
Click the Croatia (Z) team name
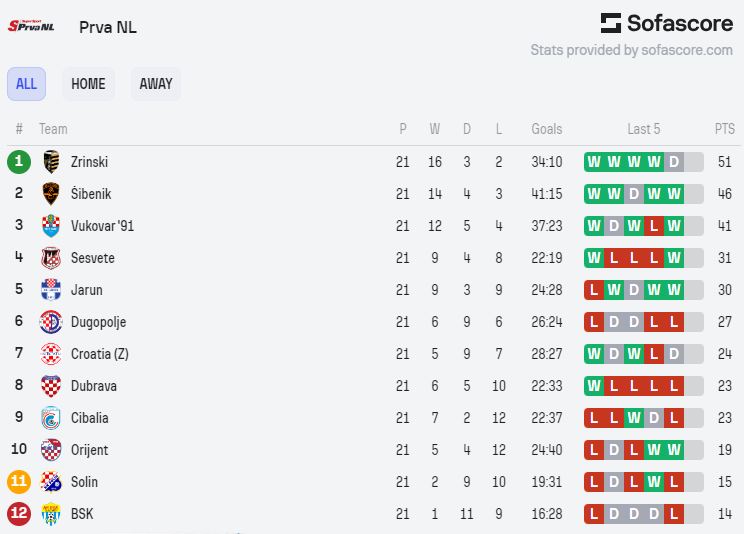click(x=99, y=354)
